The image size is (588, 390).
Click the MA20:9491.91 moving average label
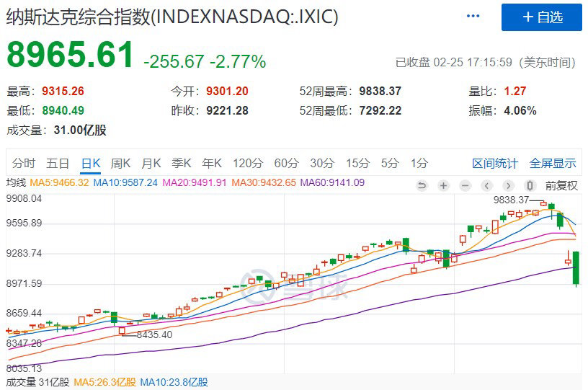coord(195,182)
